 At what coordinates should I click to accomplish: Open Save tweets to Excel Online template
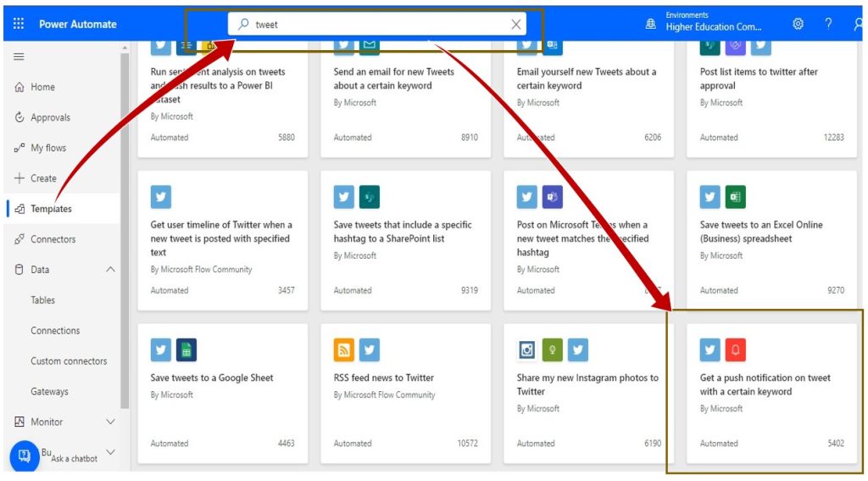(771, 241)
